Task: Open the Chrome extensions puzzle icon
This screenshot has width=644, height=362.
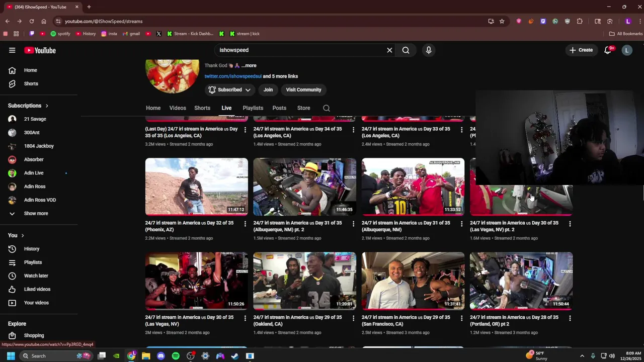Action: (x=580, y=21)
